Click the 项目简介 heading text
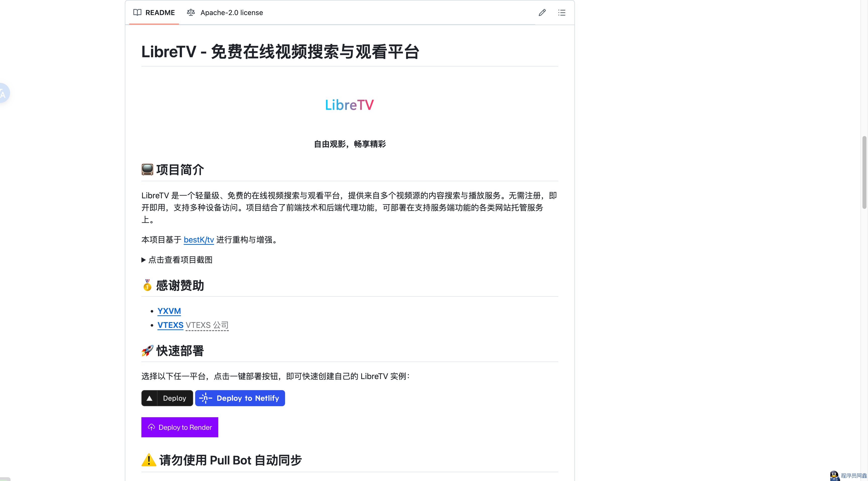This screenshot has height=481, width=868. pos(180,169)
